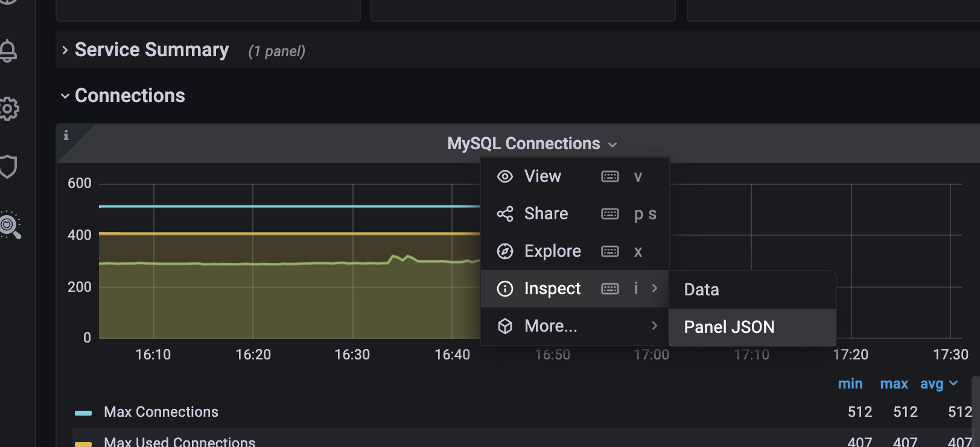Sort legend by avg column
This screenshot has width=980, height=447.
931,384
